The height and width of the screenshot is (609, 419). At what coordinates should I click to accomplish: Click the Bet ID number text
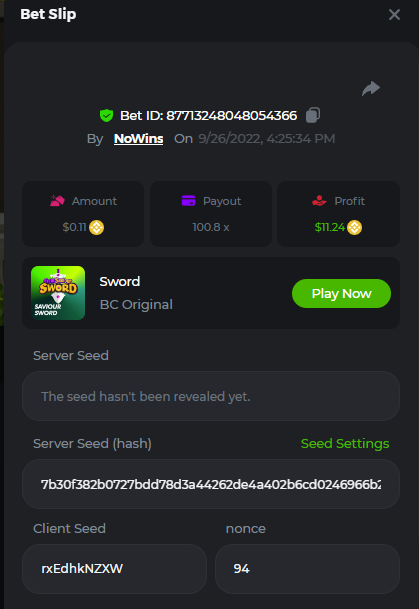[x=232, y=115]
